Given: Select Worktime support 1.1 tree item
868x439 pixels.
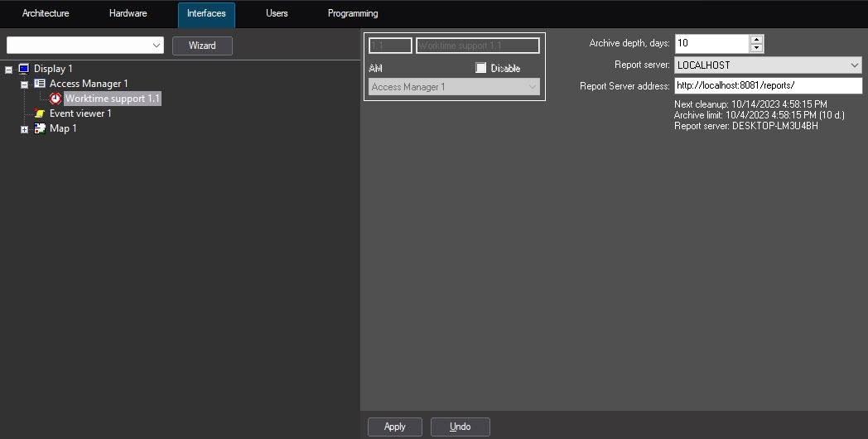Looking at the screenshot, I should click(x=113, y=99).
